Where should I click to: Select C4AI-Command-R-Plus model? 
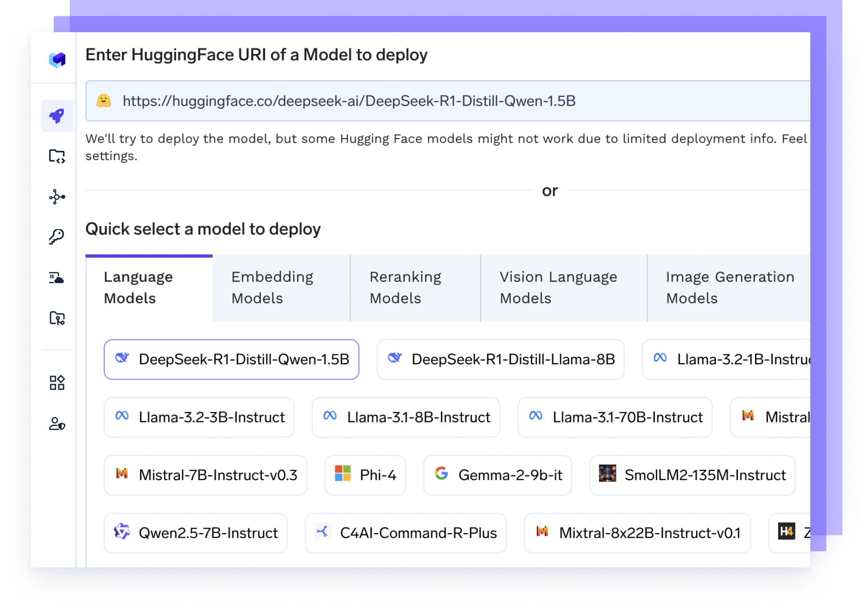[x=405, y=533]
